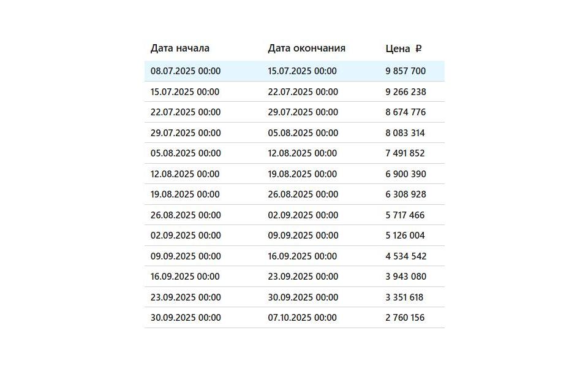The width and height of the screenshot is (588, 368).
Task: Click the 'Цена' column header
Action: pos(398,48)
